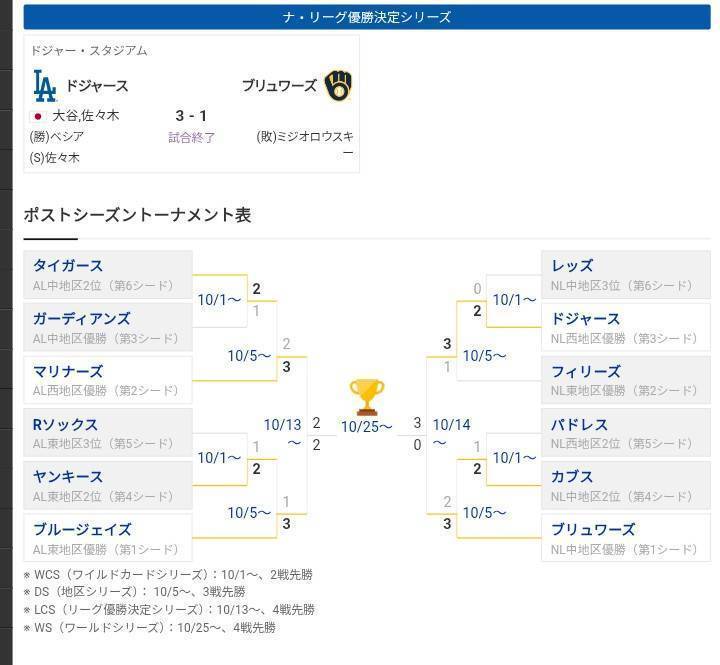Screen dimensions: 720x665
Task: Select the 3 - 1 game score
Action: click(x=191, y=116)
